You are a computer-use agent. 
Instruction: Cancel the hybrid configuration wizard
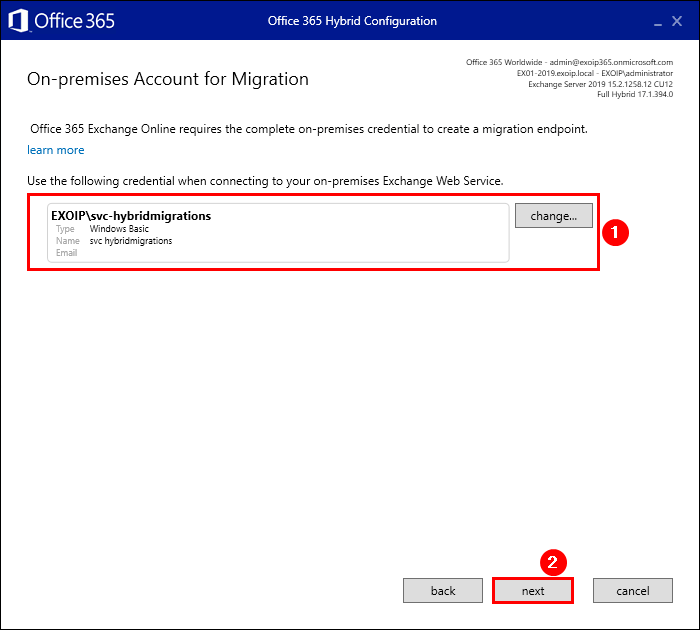pyautogui.click(x=632, y=591)
